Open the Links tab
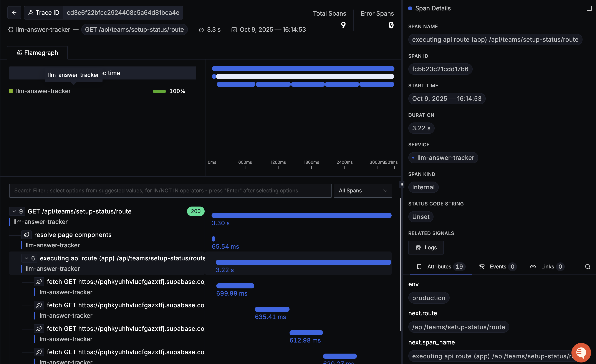 pos(547,266)
